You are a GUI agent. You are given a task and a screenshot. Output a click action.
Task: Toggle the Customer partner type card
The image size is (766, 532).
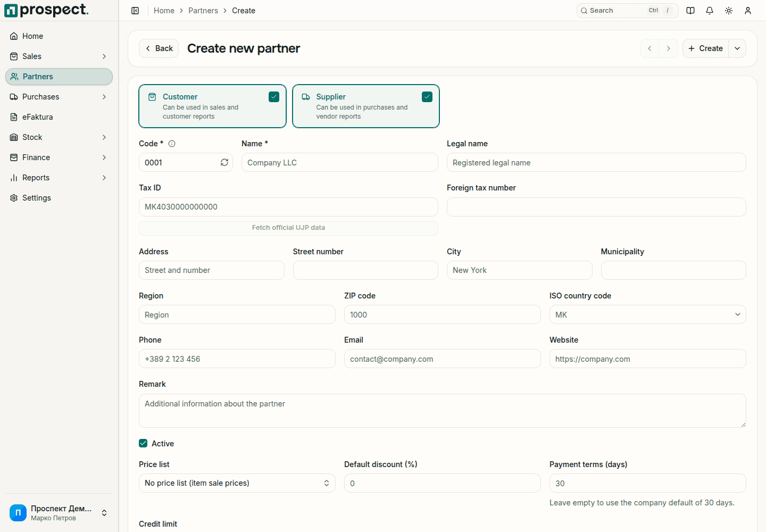tap(212, 106)
